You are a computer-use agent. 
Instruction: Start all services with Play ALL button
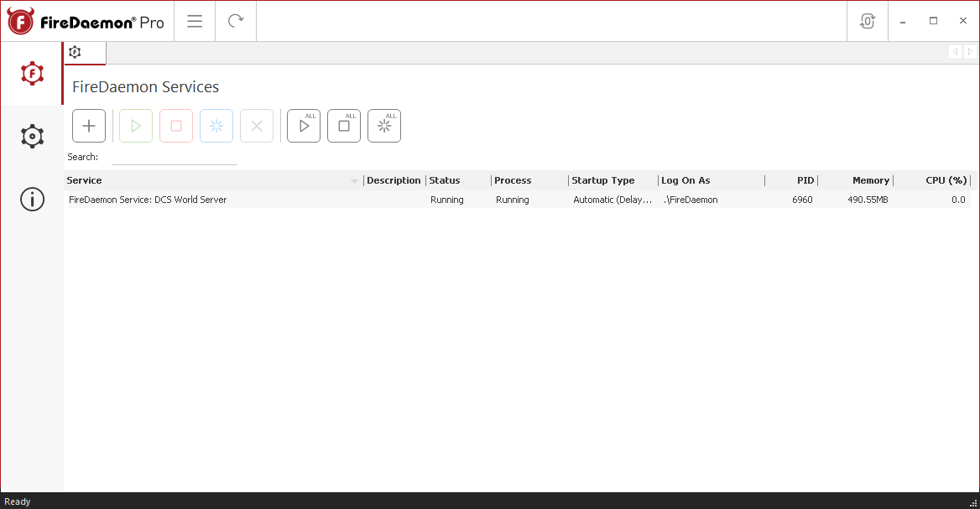coord(304,126)
